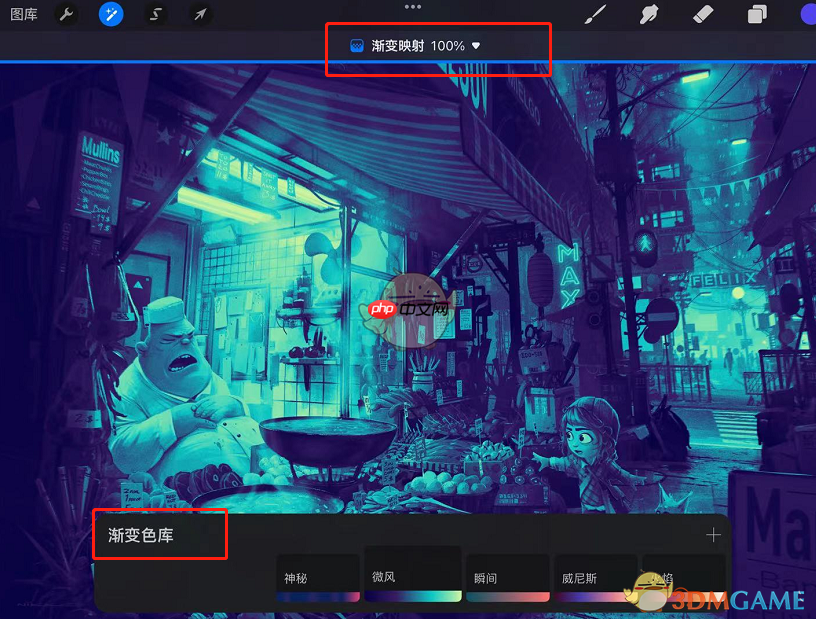Open the active color swatch
The image size is (816, 619).
click(806, 14)
